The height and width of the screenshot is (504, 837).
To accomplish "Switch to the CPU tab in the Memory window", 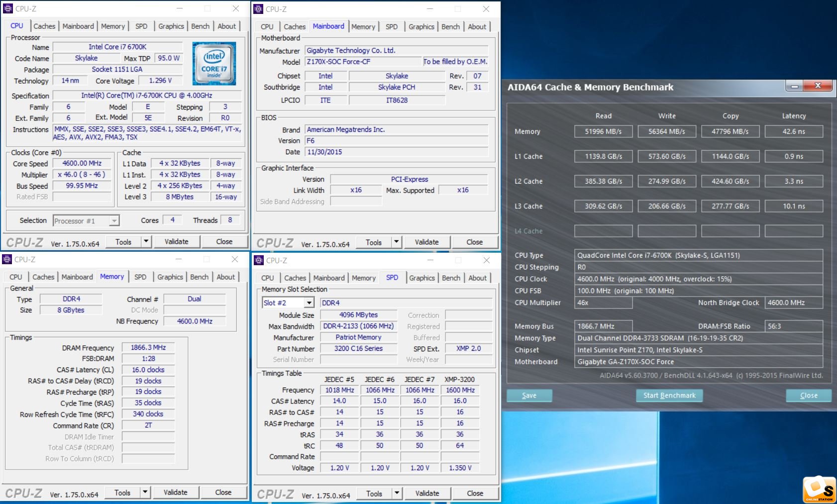I will (x=16, y=277).
